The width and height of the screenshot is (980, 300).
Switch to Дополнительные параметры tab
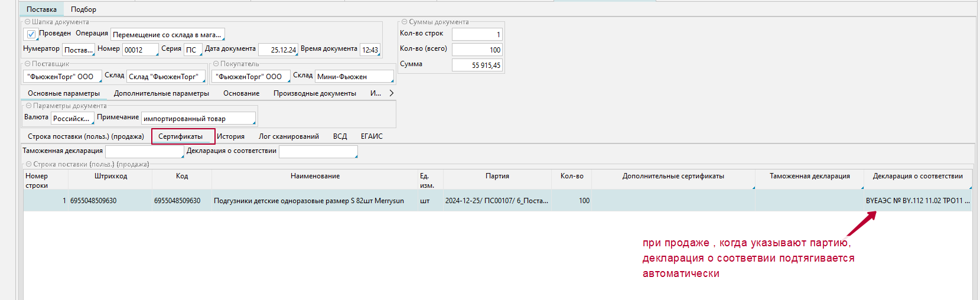point(161,93)
